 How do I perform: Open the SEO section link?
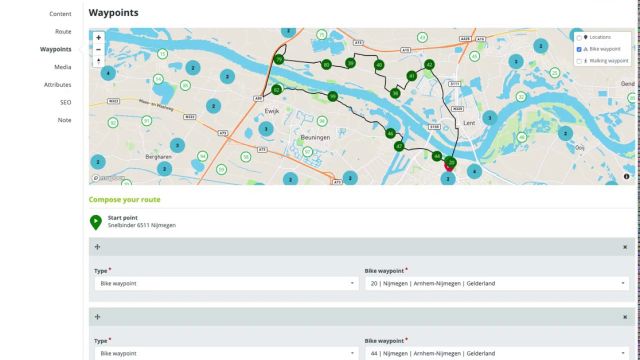pyautogui.click(x=66, y=102)
